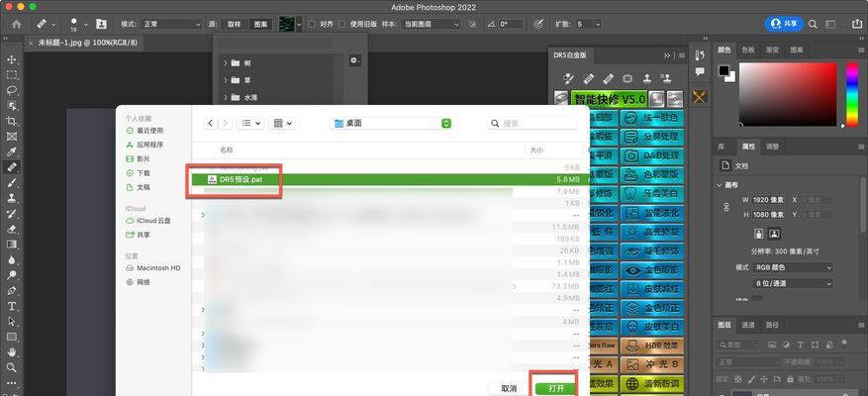
Task: Click the 共享 share button
Action: (x=784, y=24)
